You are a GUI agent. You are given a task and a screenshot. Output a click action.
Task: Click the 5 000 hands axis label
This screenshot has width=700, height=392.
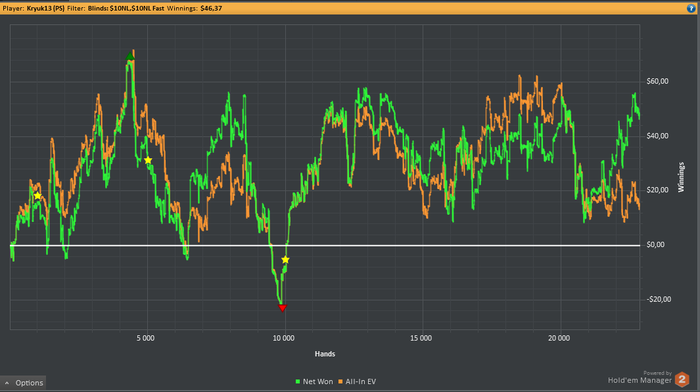pos(146,338)
